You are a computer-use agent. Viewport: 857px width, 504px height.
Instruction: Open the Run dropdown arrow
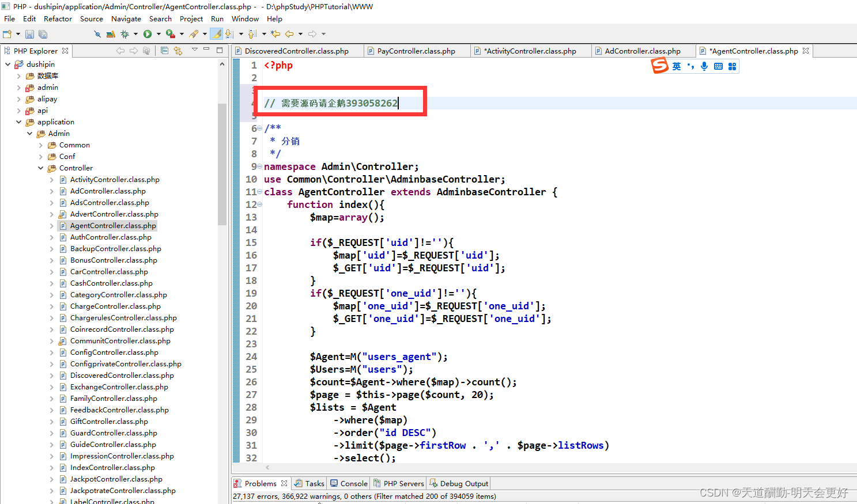coord(158,34)
